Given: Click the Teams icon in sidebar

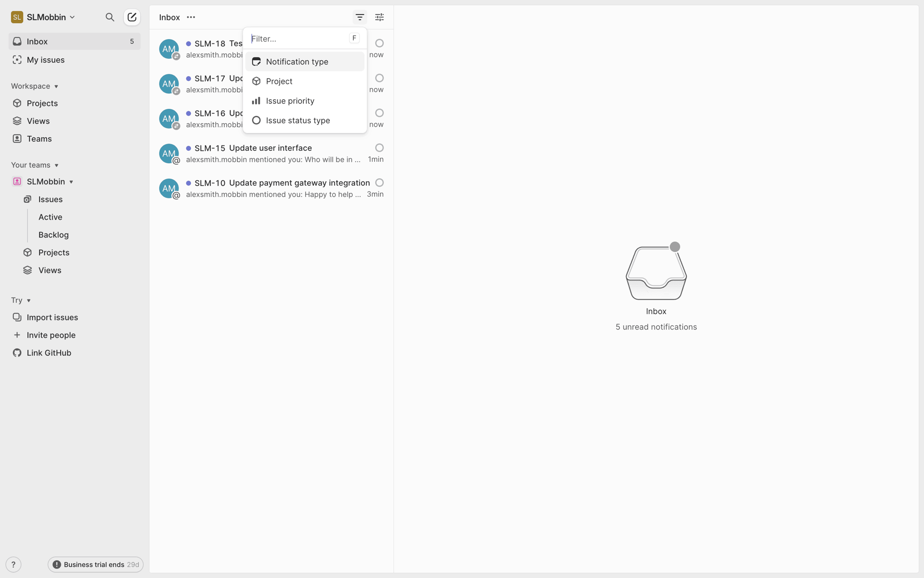Looking at the screenshot, I should pos(17,139).
